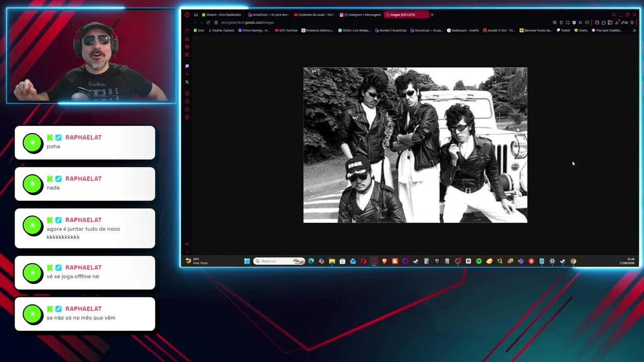
Task: Open the downloads icon in toolbar
Action: click(616, 23)
